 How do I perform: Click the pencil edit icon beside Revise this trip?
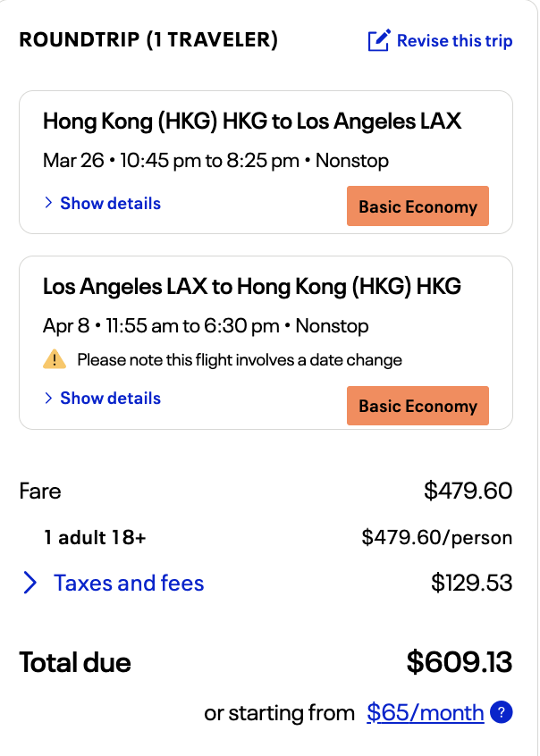(x=379, y=40)
